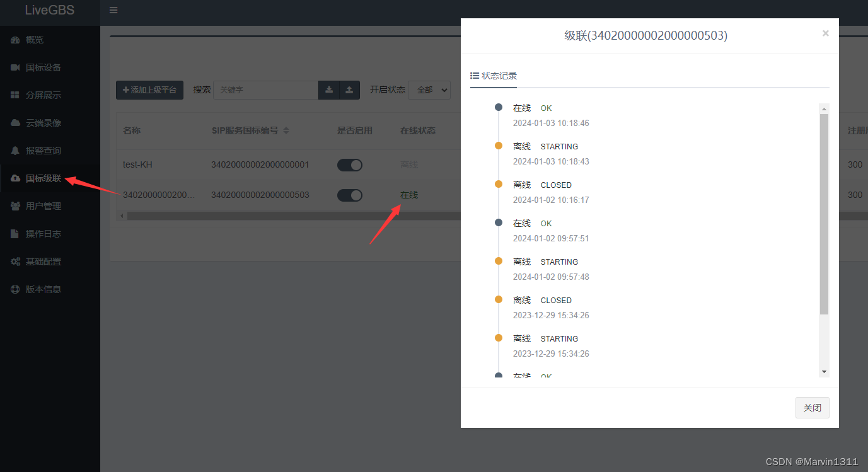This screenshot has width=868, height=472.
Task: Toggle 是否启用 switch for 34020000002000000503
Action: (x=350, y=195)
